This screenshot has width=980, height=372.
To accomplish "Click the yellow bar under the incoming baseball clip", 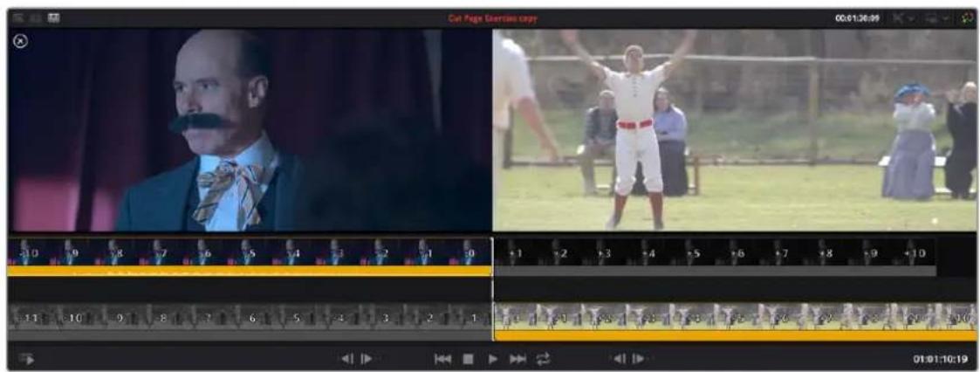I will pyautogui.click(x=736, y=335).
